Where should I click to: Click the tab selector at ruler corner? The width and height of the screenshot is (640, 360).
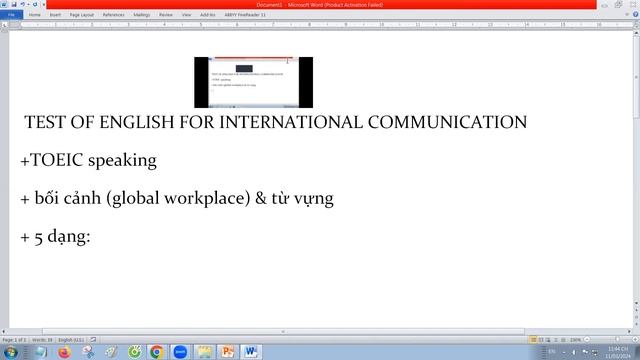point(4,25)
